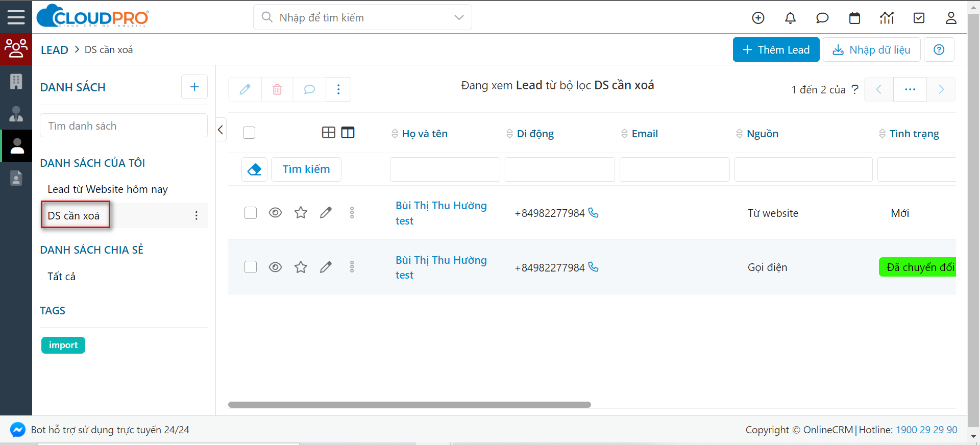Click the comment toolbar icon
Image resolution: width=980 pixels, height=445 pixels.
pos(309,89)
